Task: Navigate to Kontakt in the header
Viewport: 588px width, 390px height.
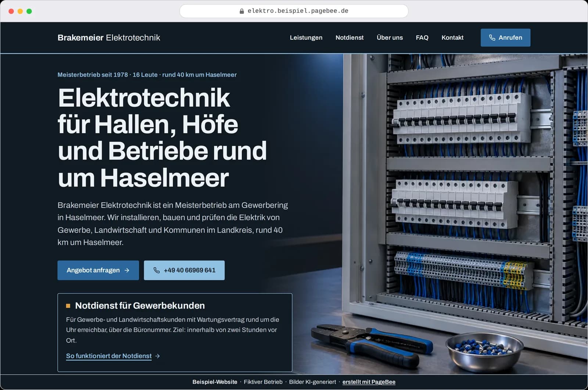Action: (452, 38)
